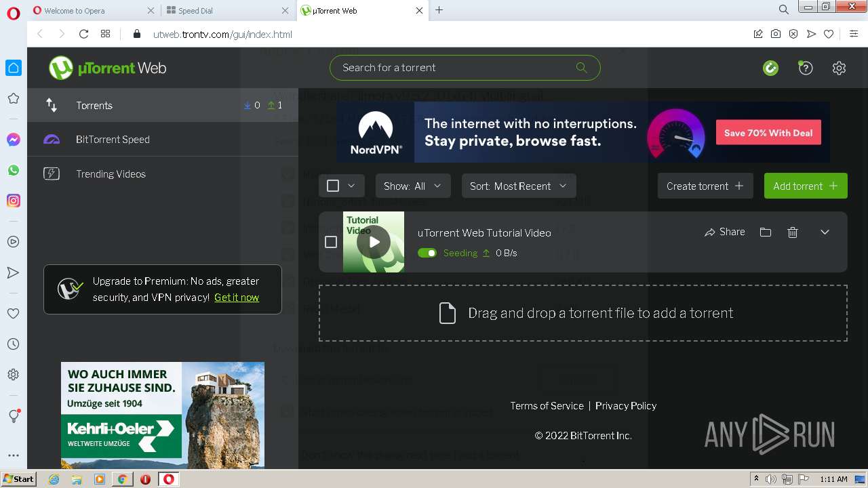Launch Internet Explorer from taskbar
The height and width of the screenshot is (488, 868).
54,479
